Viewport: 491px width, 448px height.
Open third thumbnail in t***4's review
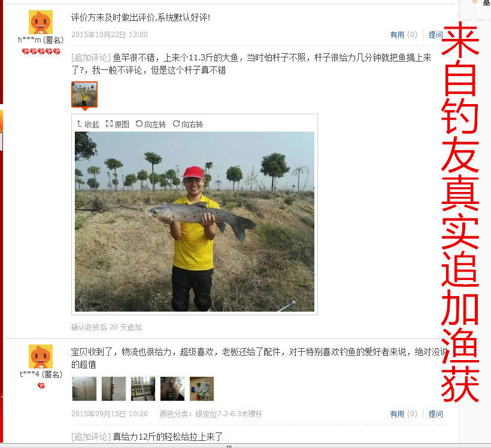143,389
